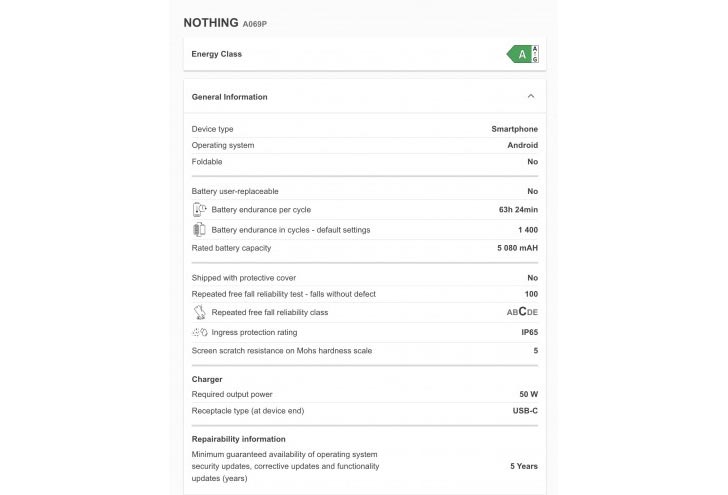Screen dimensions: 728x495
Task: Click the General Information header
Action: [230, 97]
